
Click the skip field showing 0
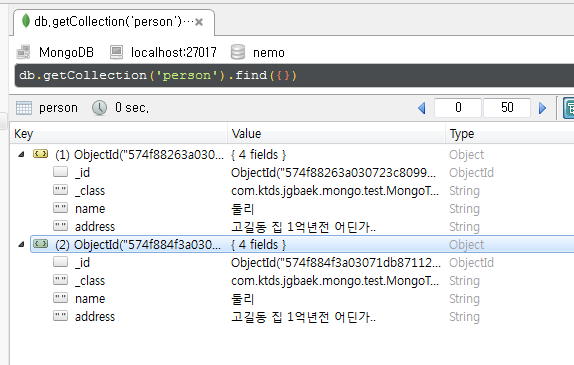pyautogui.click(x=458, y=108)
